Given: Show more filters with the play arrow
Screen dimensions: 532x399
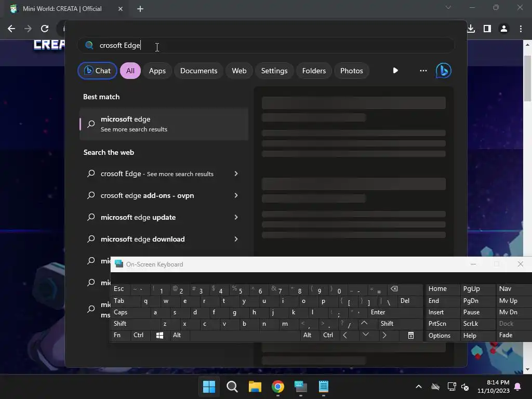Looking at the screenshot, I should 395,71.
